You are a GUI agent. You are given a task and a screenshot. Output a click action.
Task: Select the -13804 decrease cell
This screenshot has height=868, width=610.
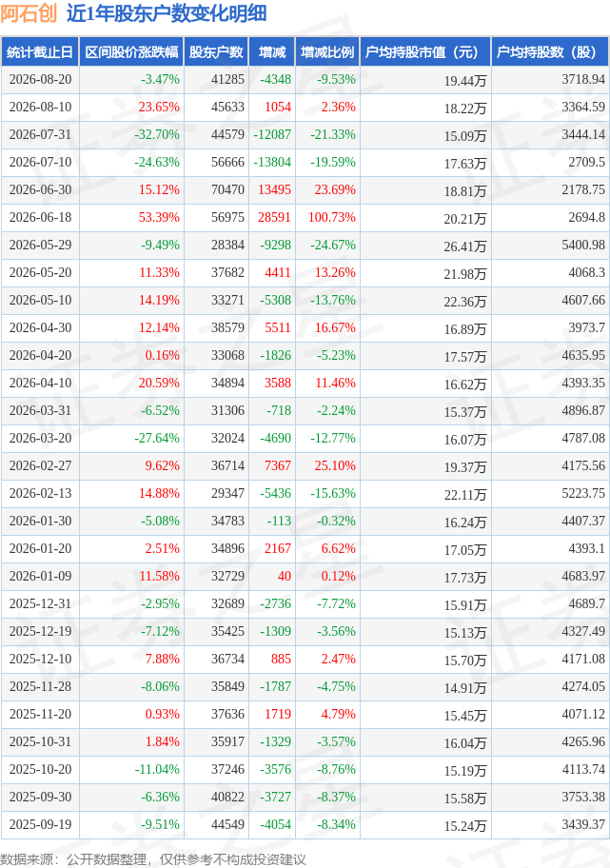(x=272, y=162)
